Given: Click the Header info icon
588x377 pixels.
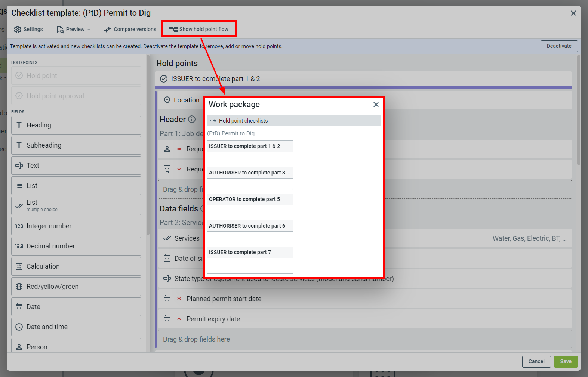Looking at the screenshot, I should [192, 119].
